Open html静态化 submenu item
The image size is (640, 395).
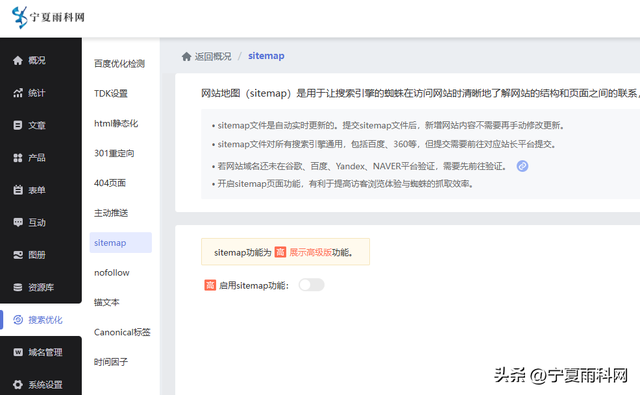click(x=116, y=123)
